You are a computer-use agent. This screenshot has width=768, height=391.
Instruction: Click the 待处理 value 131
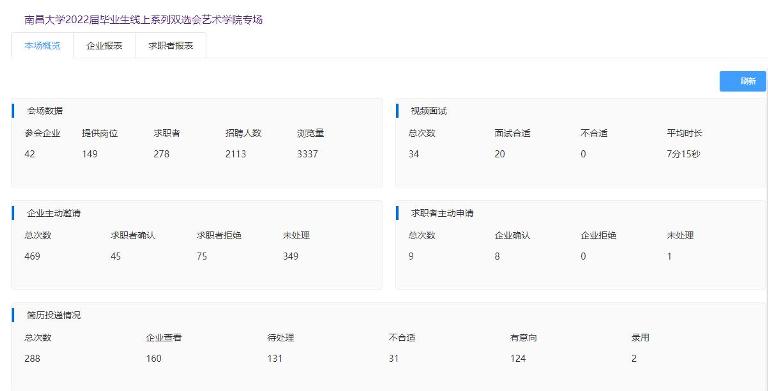pyautogui.click(x=275, y=359)
